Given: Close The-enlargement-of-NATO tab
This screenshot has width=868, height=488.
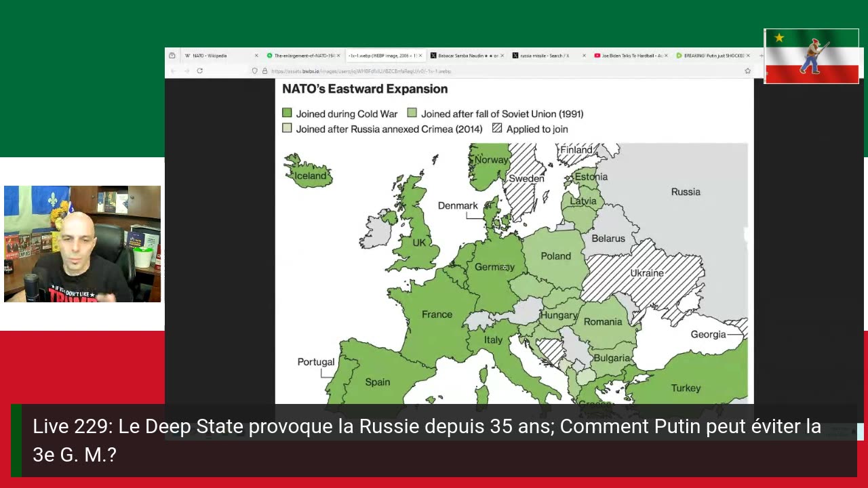Looking at the screenshot, I should 338,56.
